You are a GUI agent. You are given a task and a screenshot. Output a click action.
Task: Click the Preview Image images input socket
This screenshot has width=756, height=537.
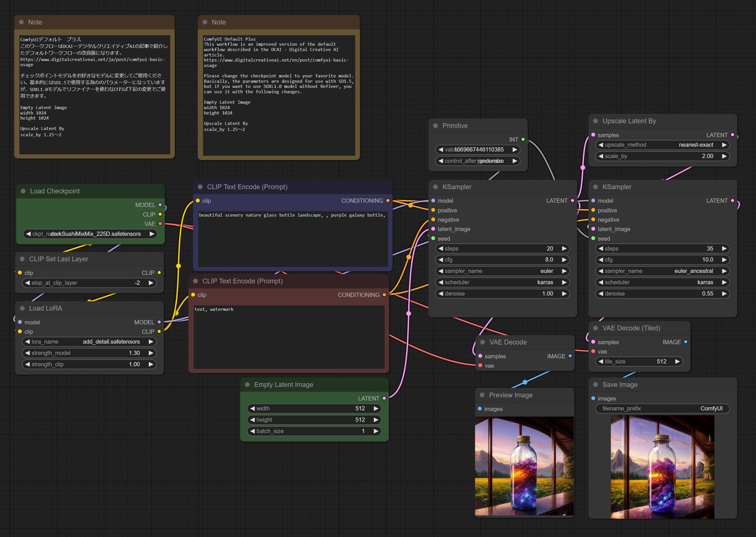coord(480,409)
